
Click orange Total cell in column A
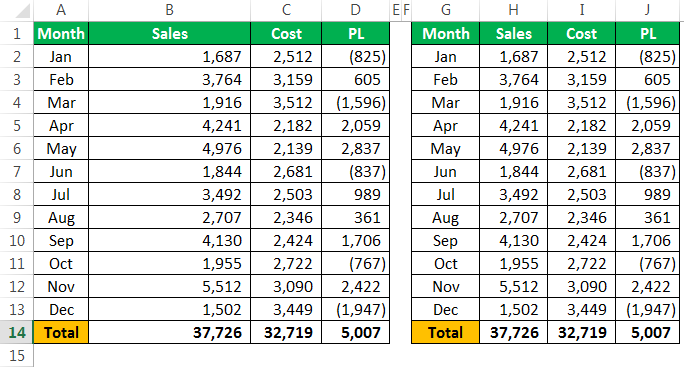(61, 332)
